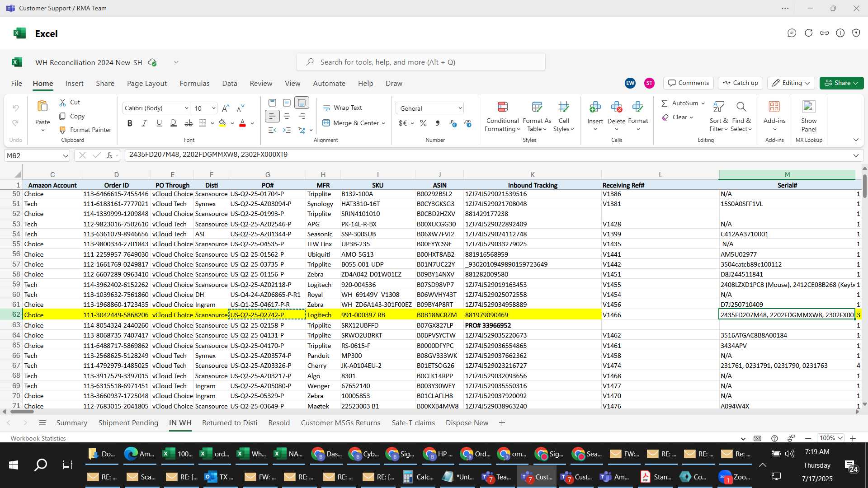Toggle left text alignment
This screenshot has width=868, height=488.
click(272, 117)
